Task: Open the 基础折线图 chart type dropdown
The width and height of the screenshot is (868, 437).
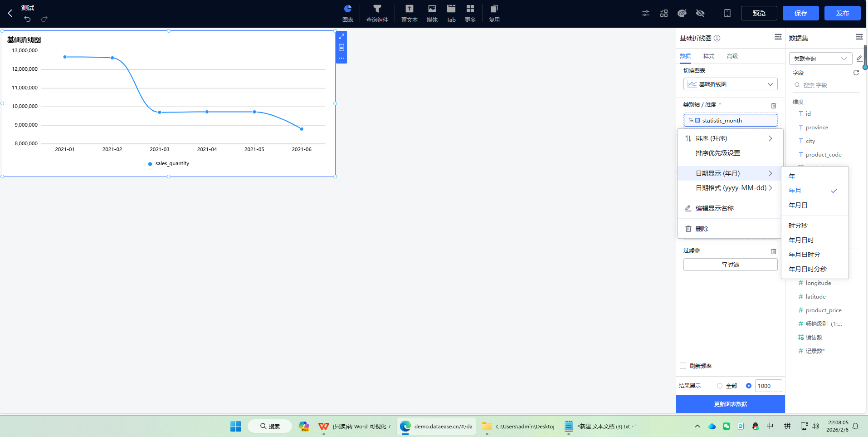Action: (731, 84)
